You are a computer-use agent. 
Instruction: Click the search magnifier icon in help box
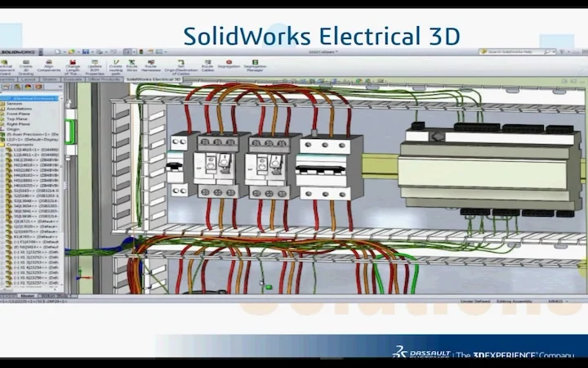546,52
